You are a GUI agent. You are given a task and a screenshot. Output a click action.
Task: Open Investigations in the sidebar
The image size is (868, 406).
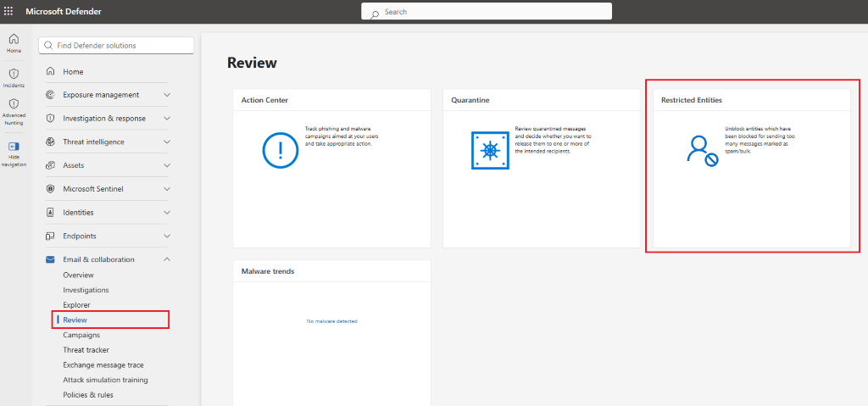point(86,290)
